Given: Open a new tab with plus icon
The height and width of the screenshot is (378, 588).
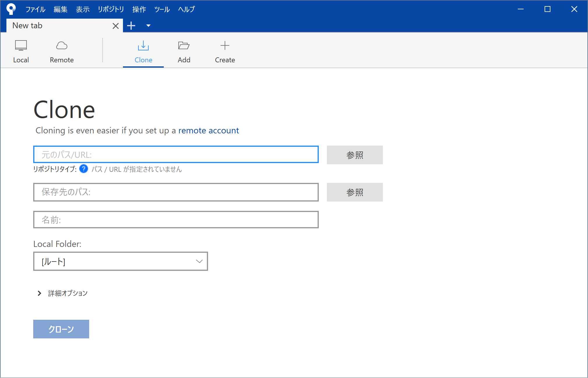Looking at the screenshot, I should pos(131,26).
